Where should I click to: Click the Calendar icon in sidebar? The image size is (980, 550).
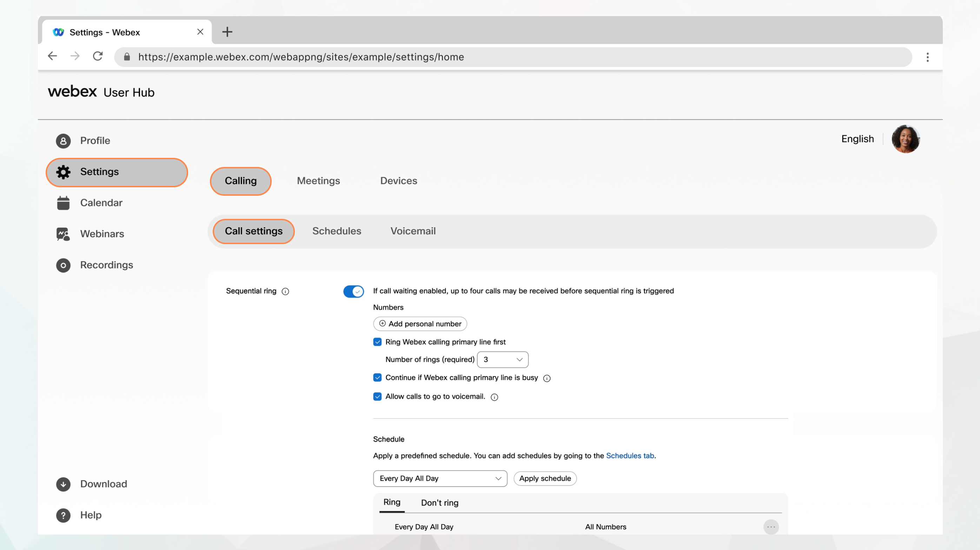coord(63,202)
